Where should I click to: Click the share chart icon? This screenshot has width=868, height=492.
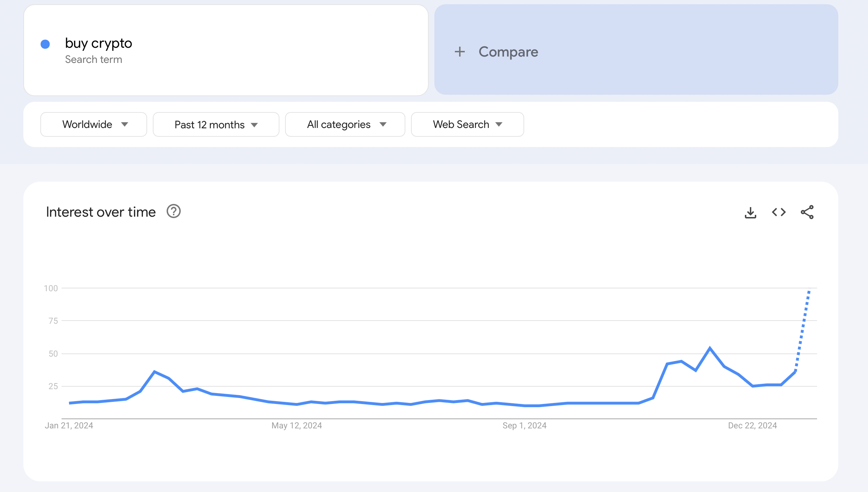point(807,212)
